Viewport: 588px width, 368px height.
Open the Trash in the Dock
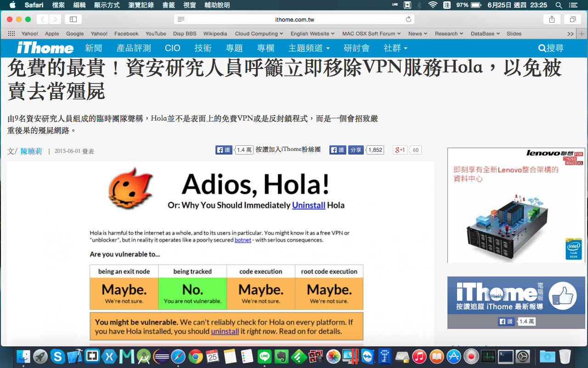[x=565, y=356]
